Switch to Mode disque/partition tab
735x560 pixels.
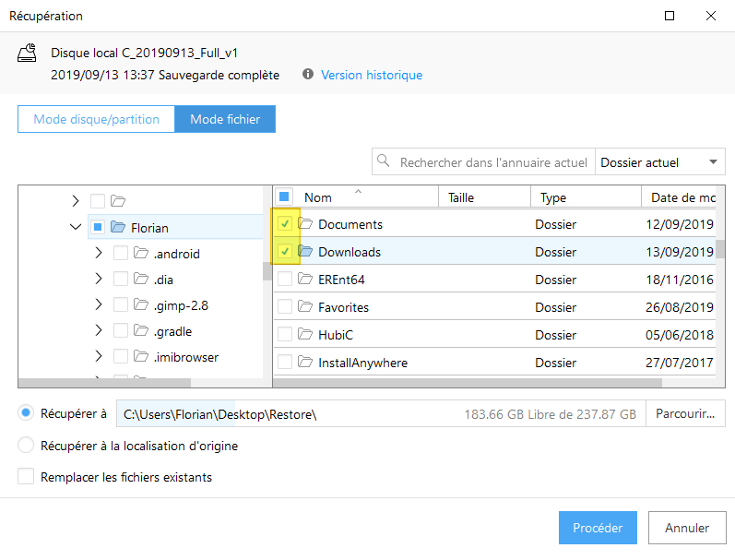96,119
